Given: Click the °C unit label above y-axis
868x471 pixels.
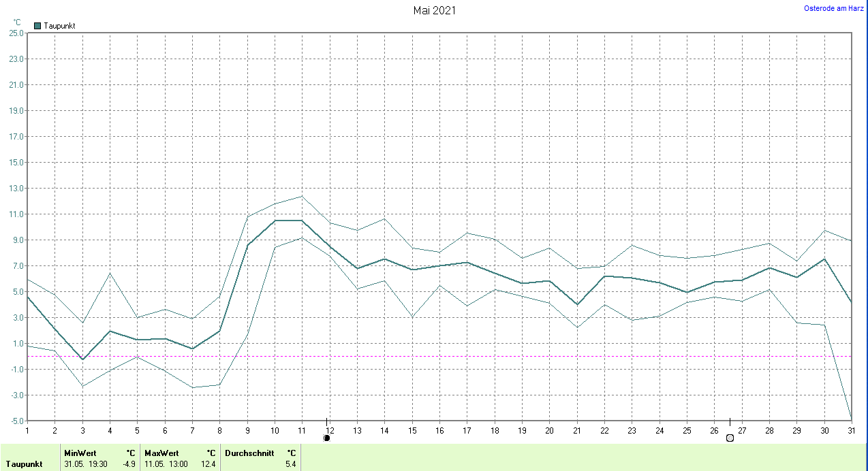Looking at the screenshot, I should click(x=17, y=22).
